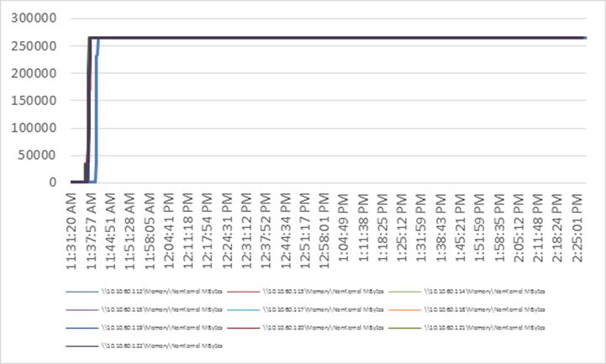Select the 2:25:01 PM axis label

tap(577, 228)
